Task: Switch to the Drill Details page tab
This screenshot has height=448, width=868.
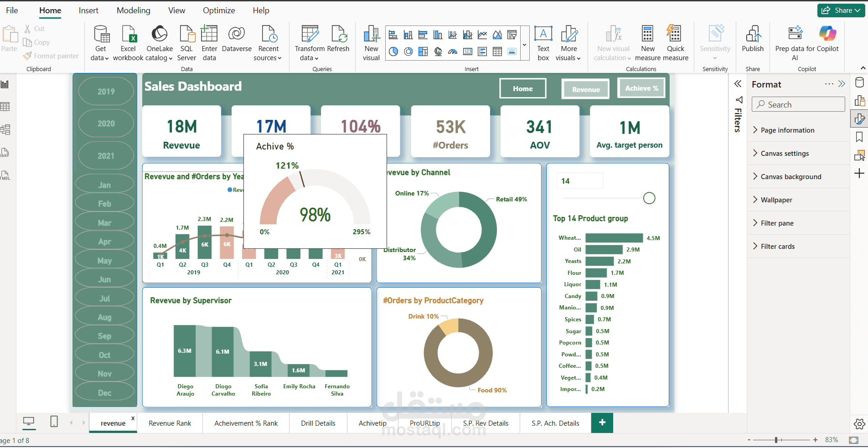Action: click(x=318, y=423)
